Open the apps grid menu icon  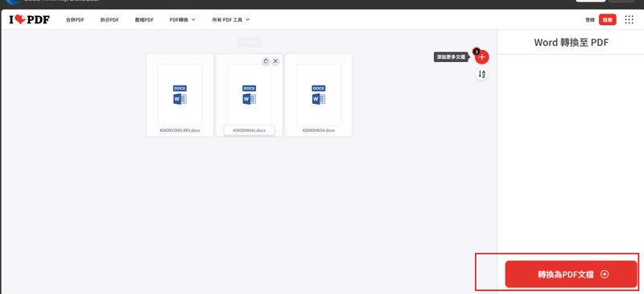click(630, 20)
